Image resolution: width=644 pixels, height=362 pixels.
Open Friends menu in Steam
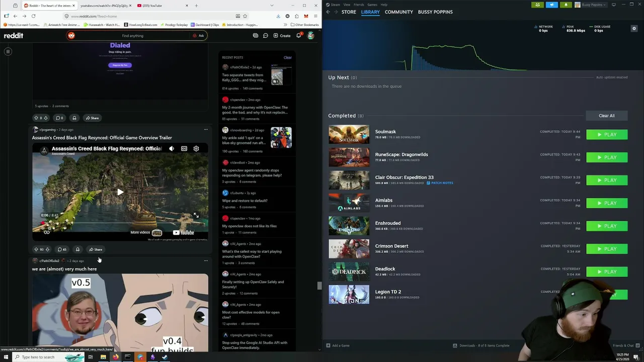359,5
